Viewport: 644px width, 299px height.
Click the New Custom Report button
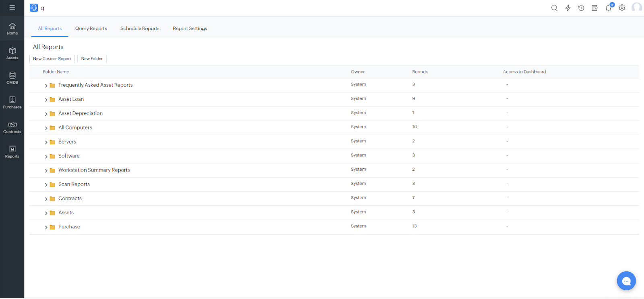52,59
